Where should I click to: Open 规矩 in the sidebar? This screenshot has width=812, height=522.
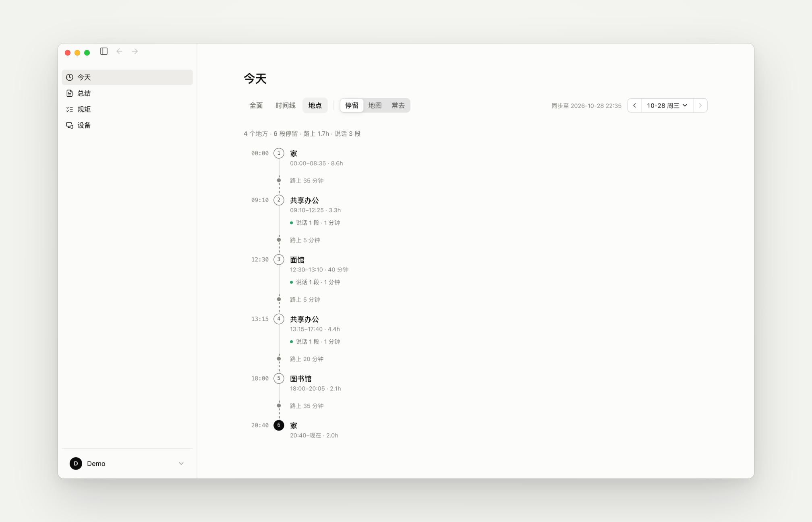(x=127, y=109)
